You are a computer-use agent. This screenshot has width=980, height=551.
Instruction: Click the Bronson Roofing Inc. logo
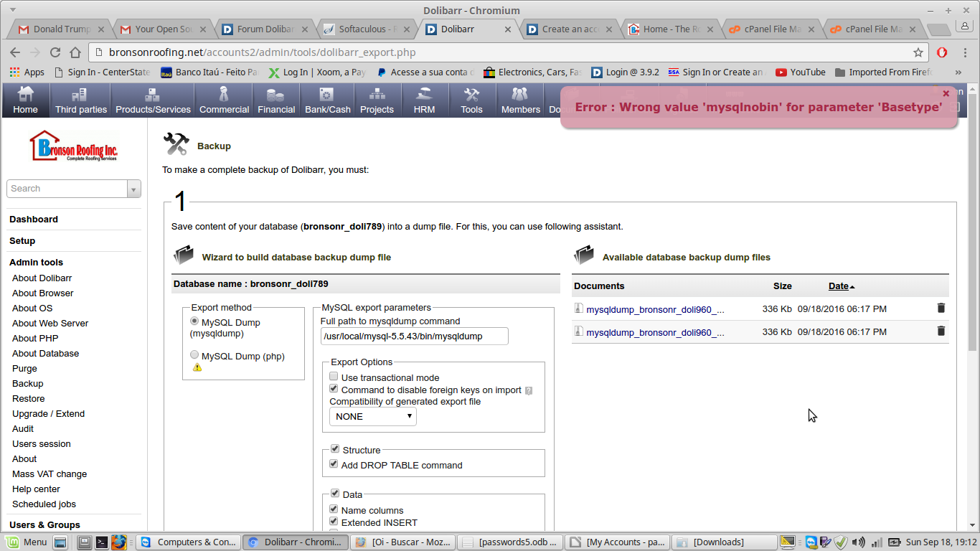(x=74, y=146)
